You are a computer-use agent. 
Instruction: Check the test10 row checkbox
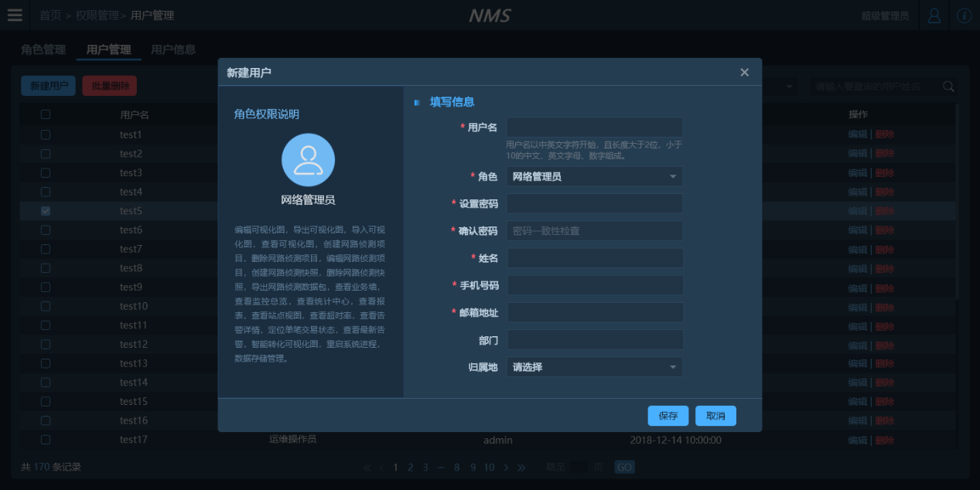click(x=46, y=306)
